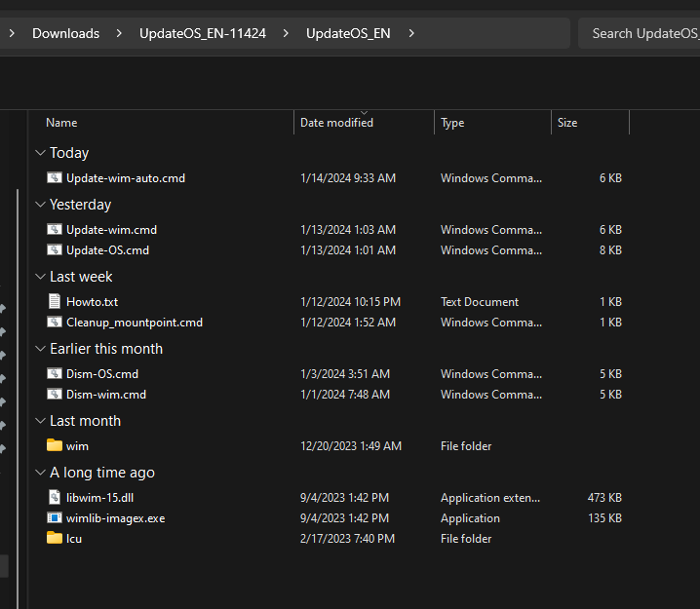
Task: Select the Dism-OS.cmd file name
Action: (x=102, y=374)
